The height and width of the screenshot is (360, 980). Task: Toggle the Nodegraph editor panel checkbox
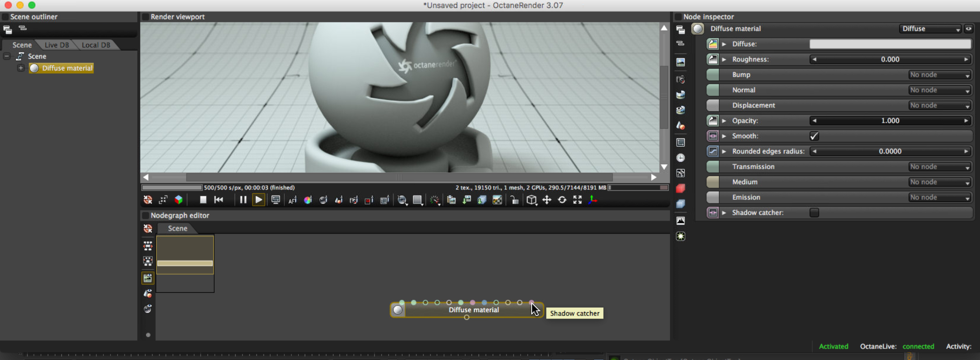tap(146, 216)
